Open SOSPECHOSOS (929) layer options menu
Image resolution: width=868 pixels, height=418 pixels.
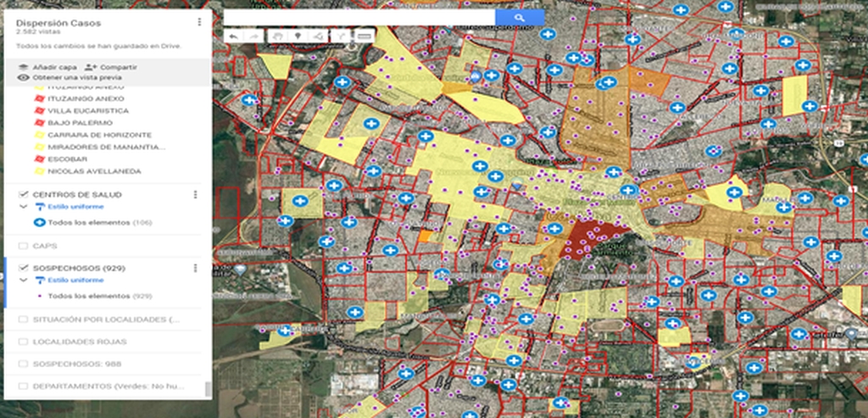point(195,268)
